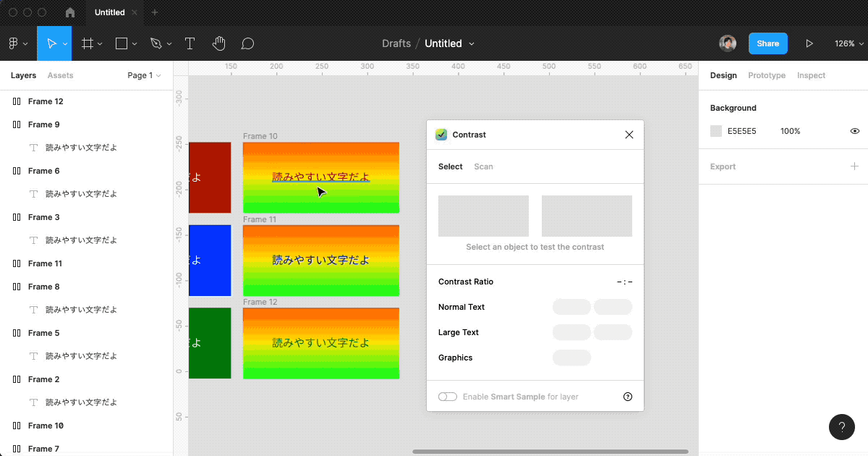Toggle background color visibility eye
Screen dimensions: 868x456
(x=854, y=131)
